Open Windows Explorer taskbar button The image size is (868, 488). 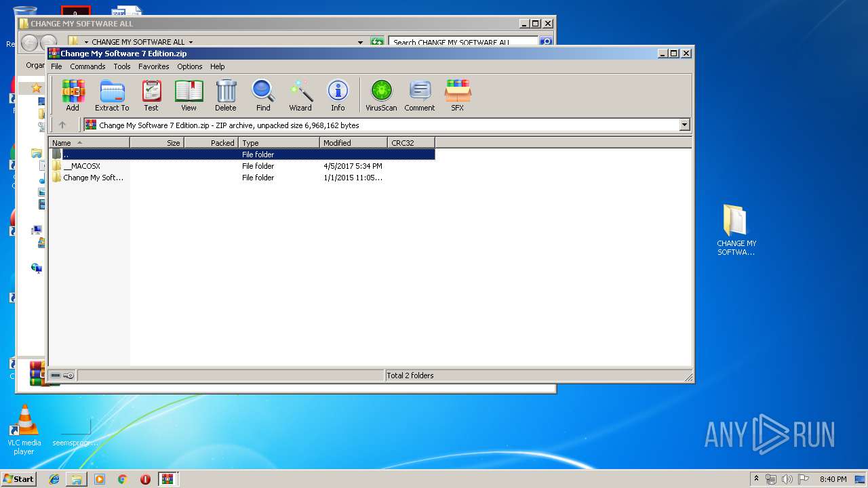77,479
